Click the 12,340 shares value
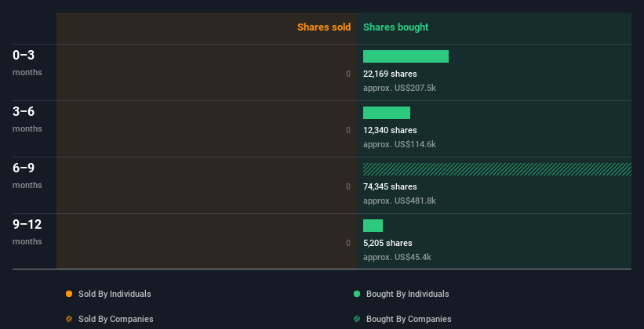Viewport: 644px width, 329px height. [390, 130]
